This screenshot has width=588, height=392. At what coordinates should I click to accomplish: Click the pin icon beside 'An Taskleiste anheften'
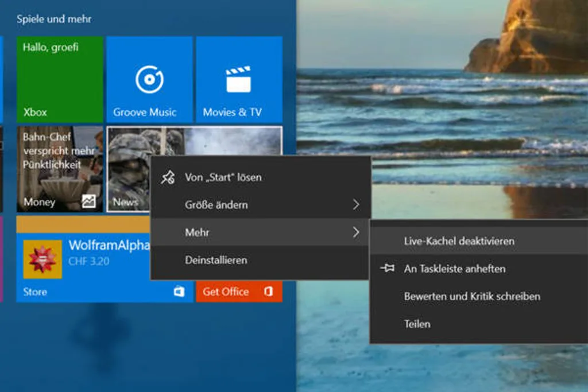[388, 268]
